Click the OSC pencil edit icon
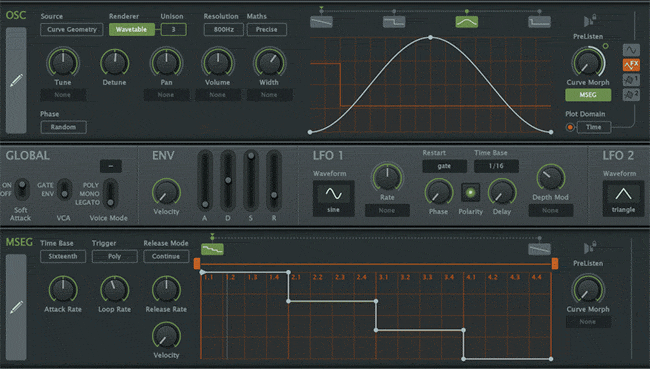The image size is (650, 369). tap(16, 80)
